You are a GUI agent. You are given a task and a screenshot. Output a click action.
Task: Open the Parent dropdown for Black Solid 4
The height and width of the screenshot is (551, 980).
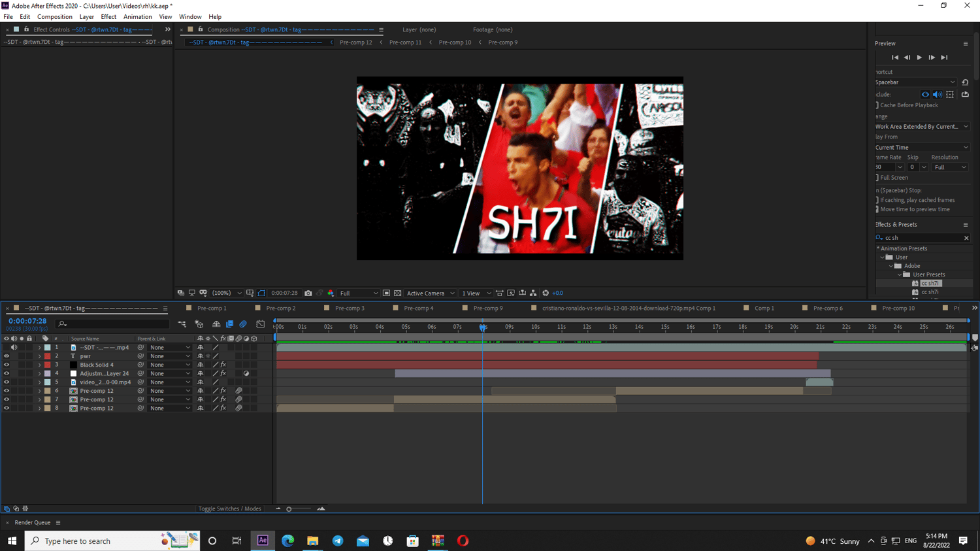pos(170,365)
